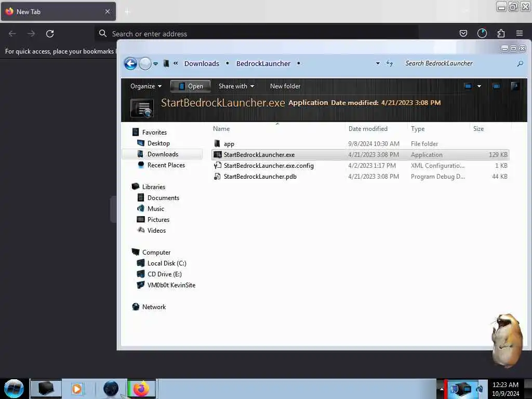The height and width of the screenshot is (399, 532).
Task: Expand the address bar history dropdown
Action: (378, 63)
